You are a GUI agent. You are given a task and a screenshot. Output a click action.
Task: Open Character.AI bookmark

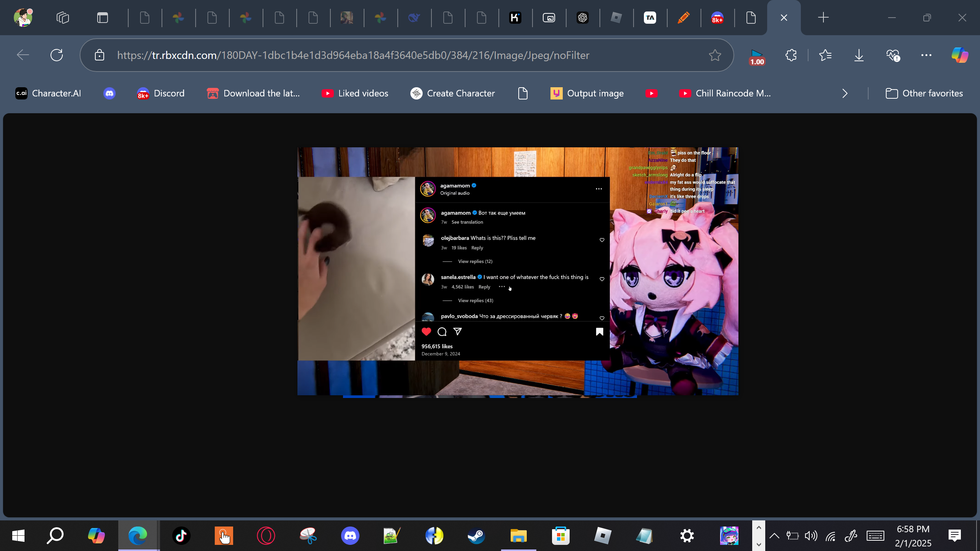pos(48,93)
